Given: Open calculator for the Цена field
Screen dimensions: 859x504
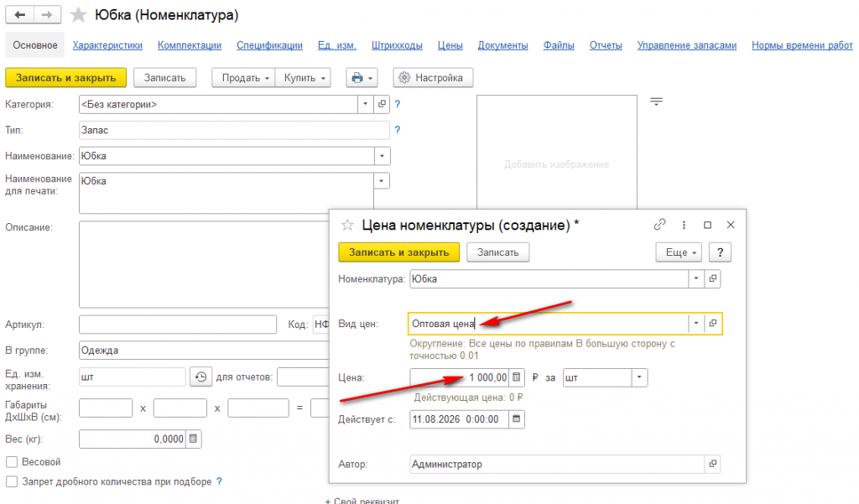Looking at the screenshot, I should tap(517, 377).
